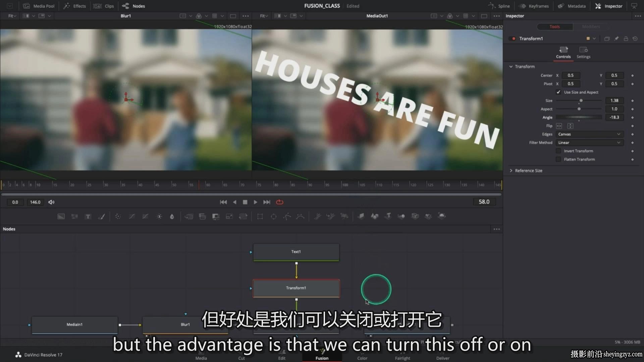Flip the image horizontally

click(559, 126)
